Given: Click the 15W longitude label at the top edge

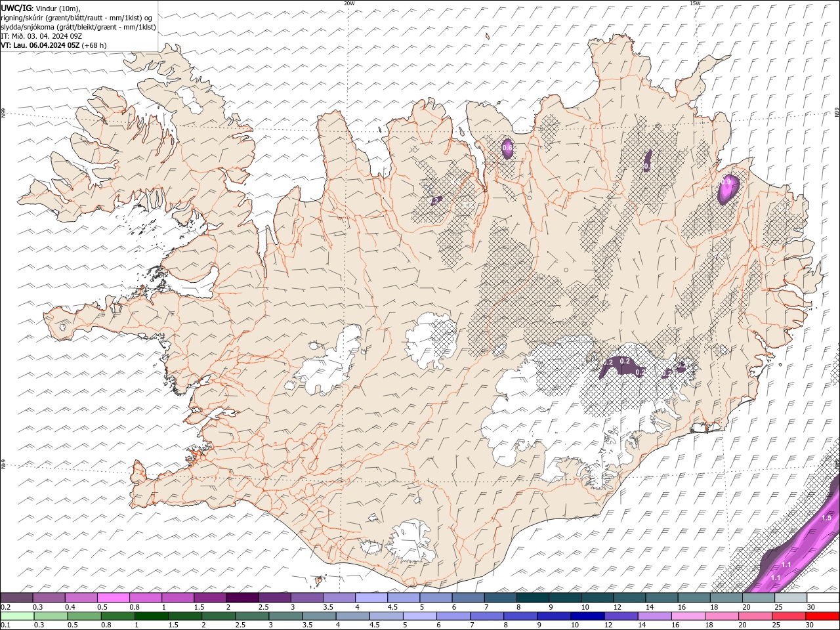Looking at the screenshot, I should [695, 3].
